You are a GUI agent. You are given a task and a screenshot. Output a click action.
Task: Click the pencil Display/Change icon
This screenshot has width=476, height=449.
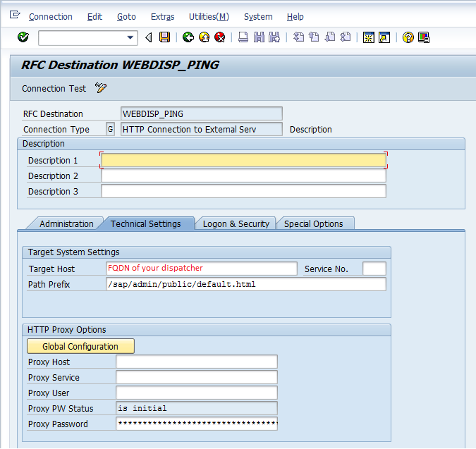tap(100, 88)
